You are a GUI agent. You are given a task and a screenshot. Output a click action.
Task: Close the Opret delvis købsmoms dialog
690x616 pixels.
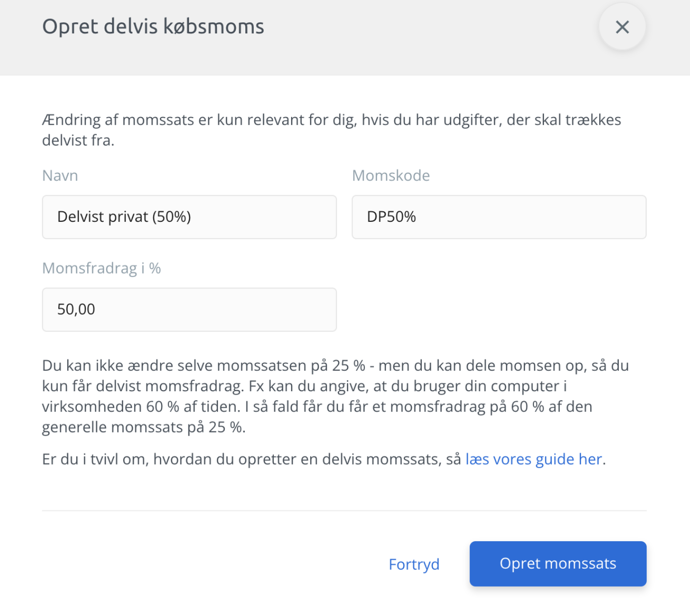[622, 27]
